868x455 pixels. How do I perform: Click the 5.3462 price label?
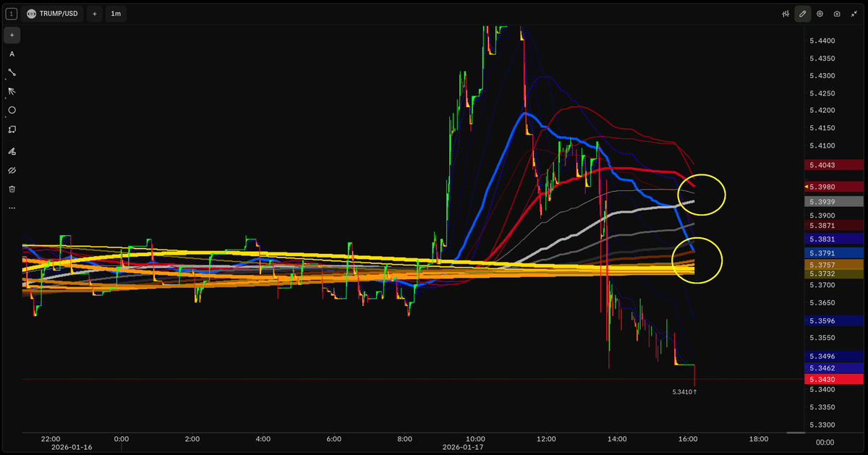(834, 368)
